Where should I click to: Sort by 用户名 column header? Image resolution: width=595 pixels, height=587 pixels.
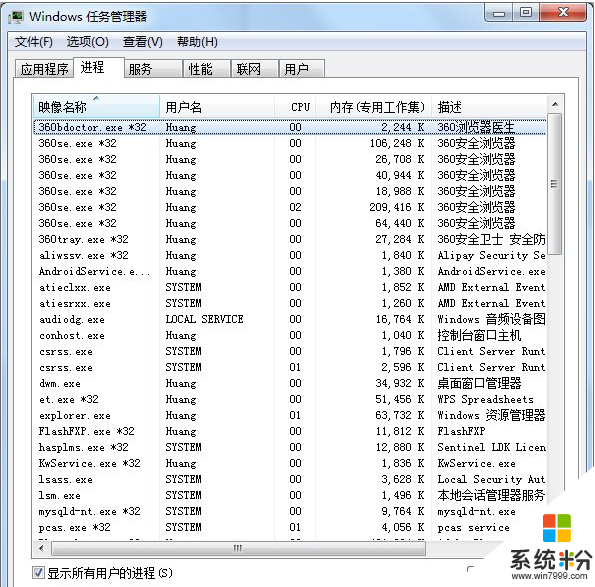pyautogui.click(x=217, y=107)
